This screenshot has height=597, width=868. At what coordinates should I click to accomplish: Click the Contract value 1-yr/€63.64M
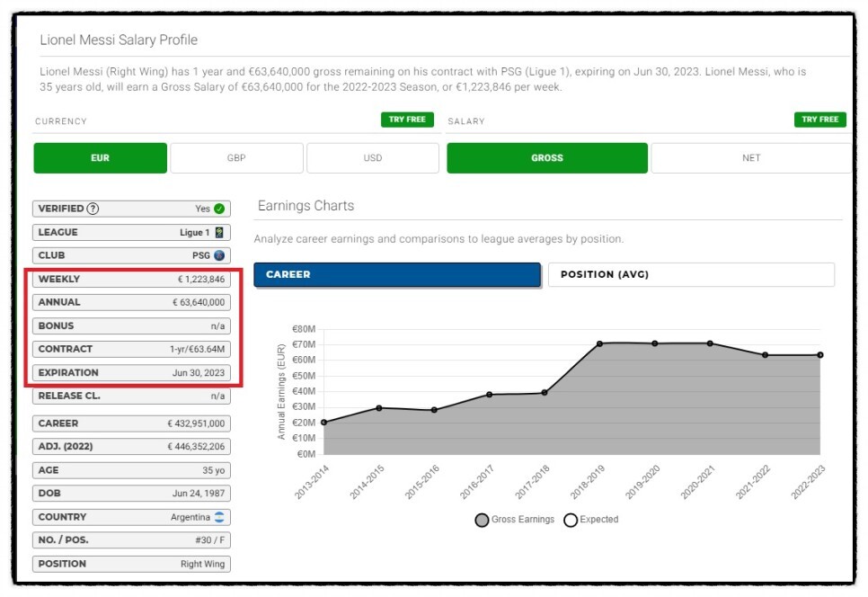(x=197, y=349)
